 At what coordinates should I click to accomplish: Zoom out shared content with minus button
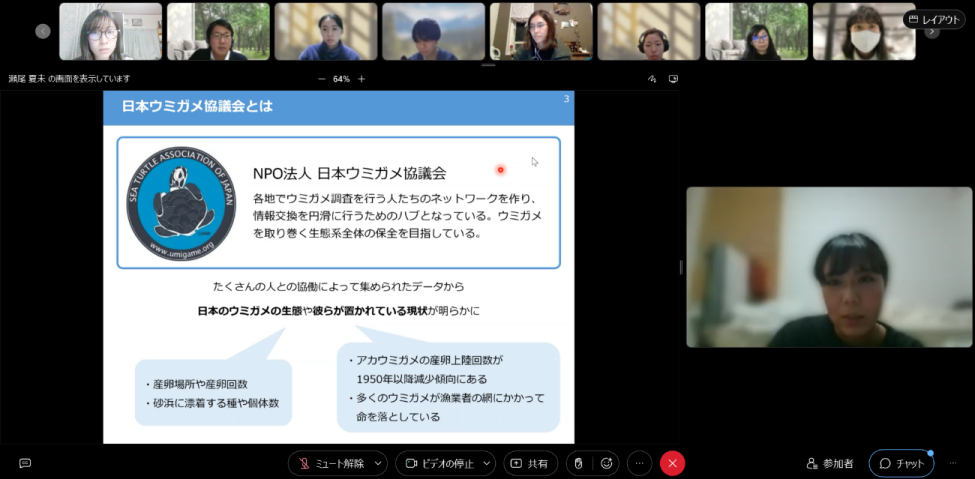coord(321,79)
